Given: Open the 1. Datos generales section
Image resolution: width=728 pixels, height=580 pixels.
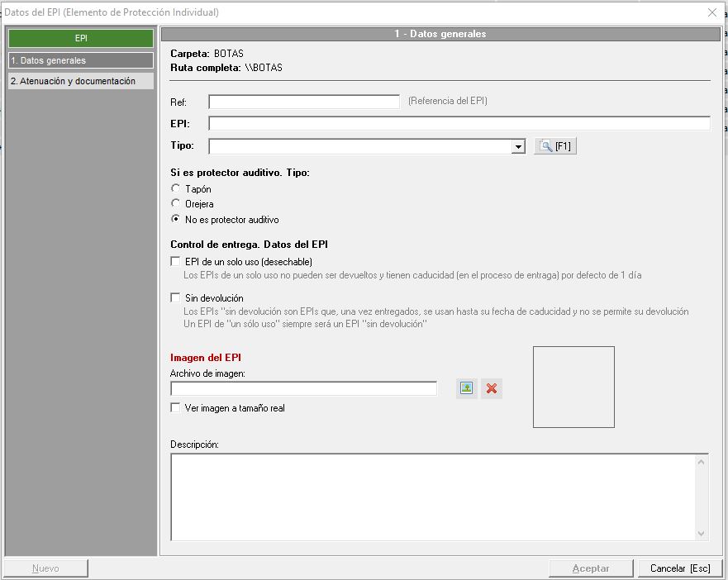Looking at the screenshot, I should coord(80,60).
